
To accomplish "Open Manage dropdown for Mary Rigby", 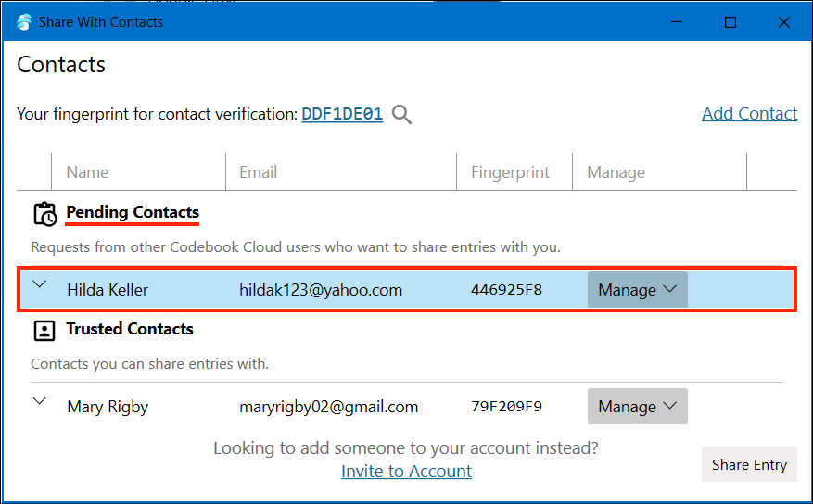I will click(x=637, y=406).
